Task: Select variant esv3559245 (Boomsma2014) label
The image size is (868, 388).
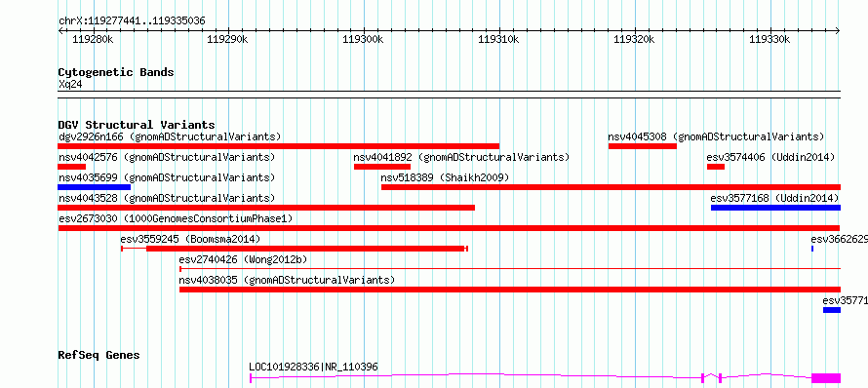Action: click(190, 239)
